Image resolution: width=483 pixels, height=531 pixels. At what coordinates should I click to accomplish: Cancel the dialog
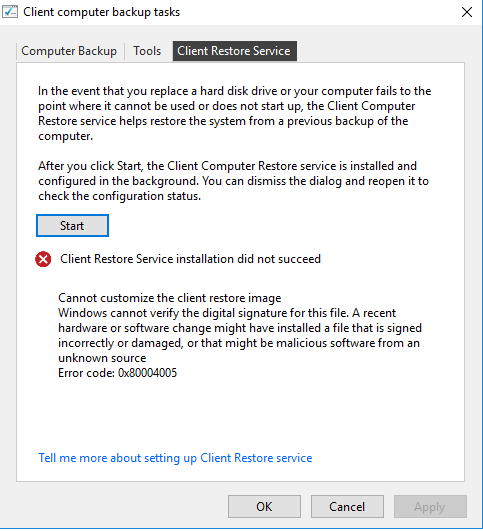(x=347, y=507)
